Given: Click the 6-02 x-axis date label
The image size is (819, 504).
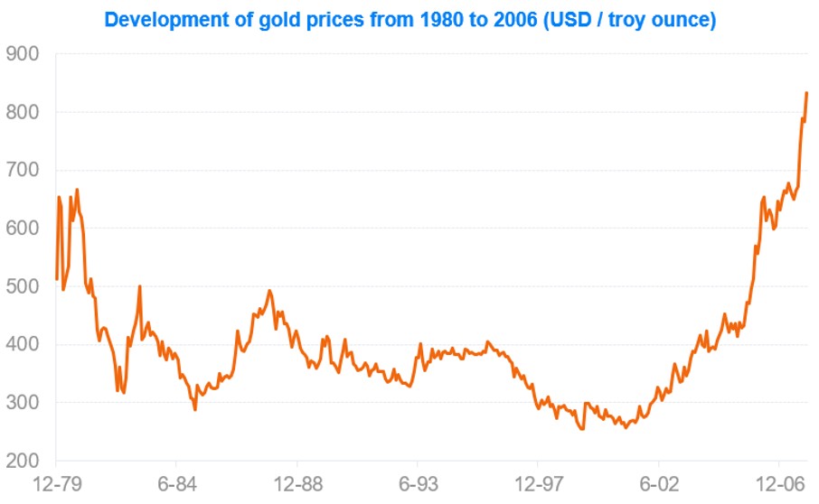Looking at the screenshot, I should (658, 483).
